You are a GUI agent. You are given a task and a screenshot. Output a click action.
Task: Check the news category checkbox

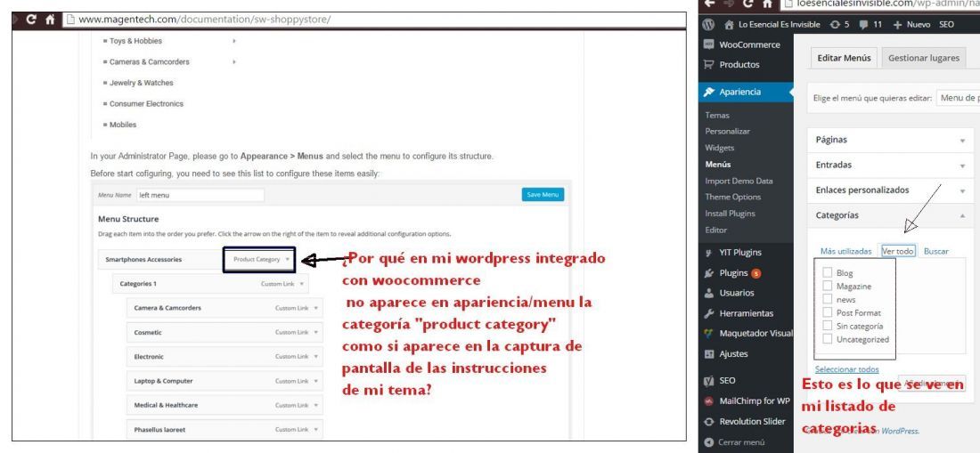pyautogui.click(x=828, y=300)
